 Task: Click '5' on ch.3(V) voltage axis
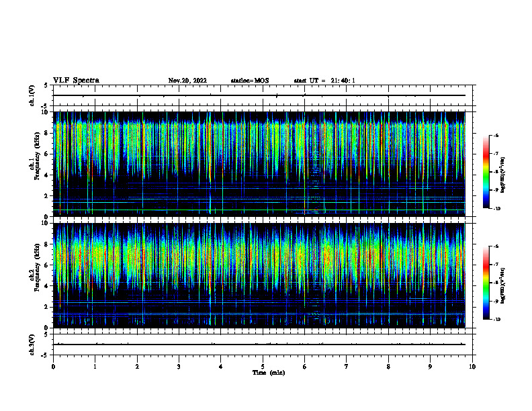[x=47, y=334]
